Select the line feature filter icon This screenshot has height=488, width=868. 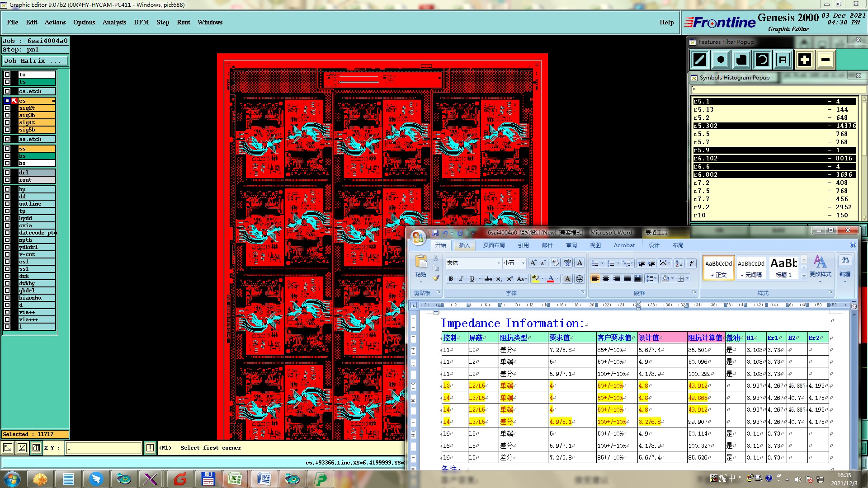pos(700,60)
